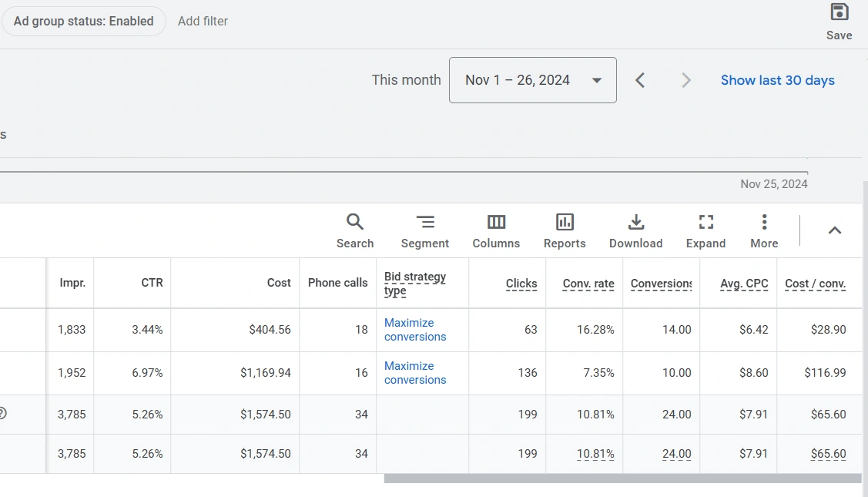Click the horizontal table scrollbar
868x497 pixels.
click(x=622, y=479)
